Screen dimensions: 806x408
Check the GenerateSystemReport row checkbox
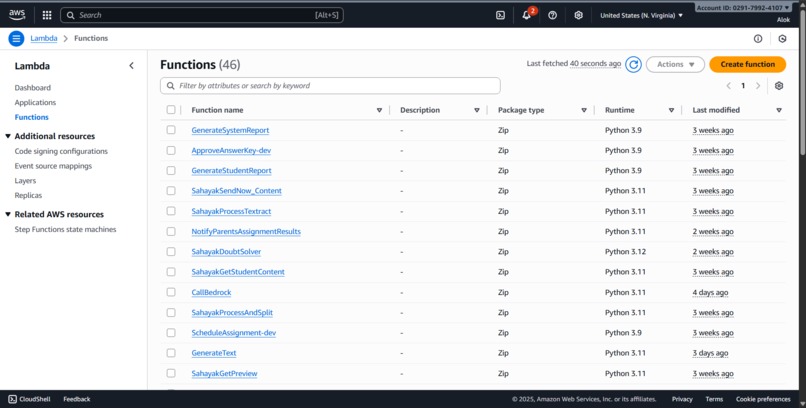(171, 130)
